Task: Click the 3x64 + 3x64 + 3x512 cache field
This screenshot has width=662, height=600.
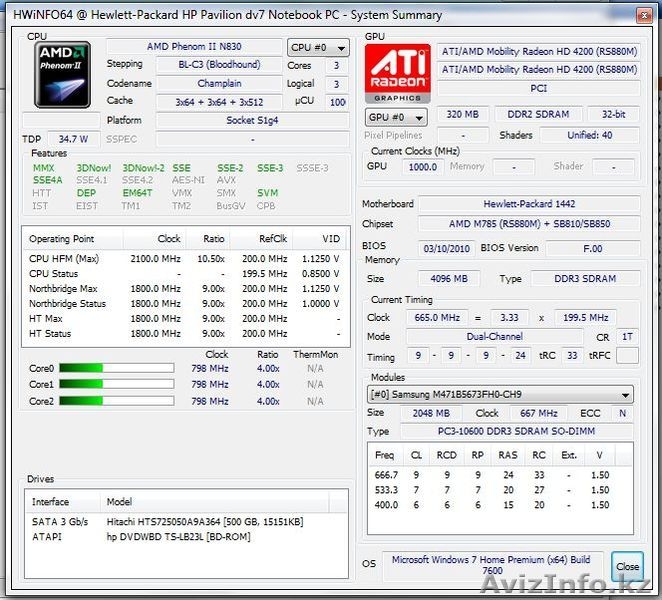Action: pos(219,102)
